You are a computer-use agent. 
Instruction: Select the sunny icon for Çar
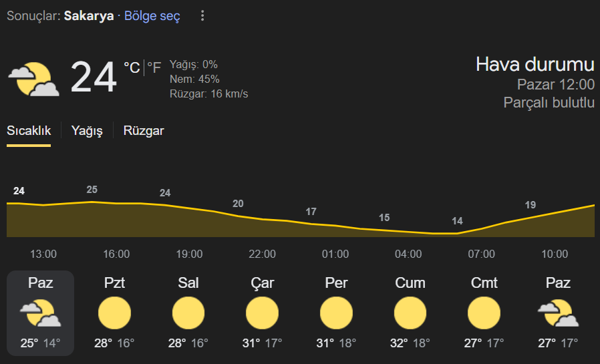(262, 313)
